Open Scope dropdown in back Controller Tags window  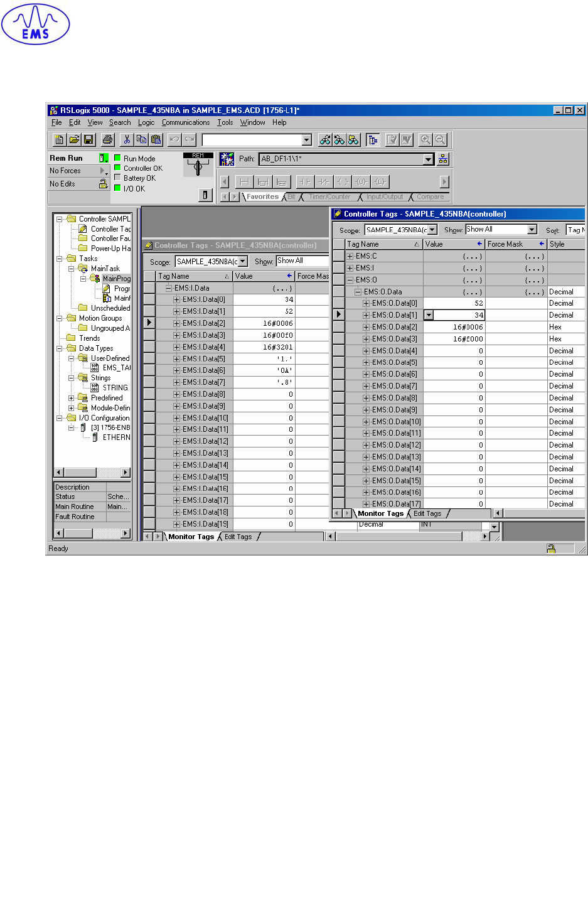tap(243, 262)
